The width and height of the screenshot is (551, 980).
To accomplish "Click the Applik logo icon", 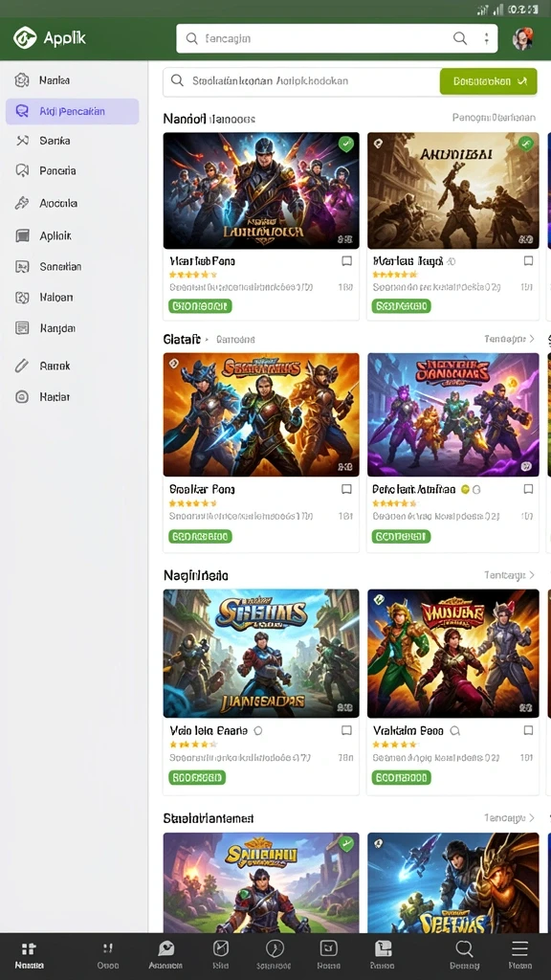I will tap(25, 37).
